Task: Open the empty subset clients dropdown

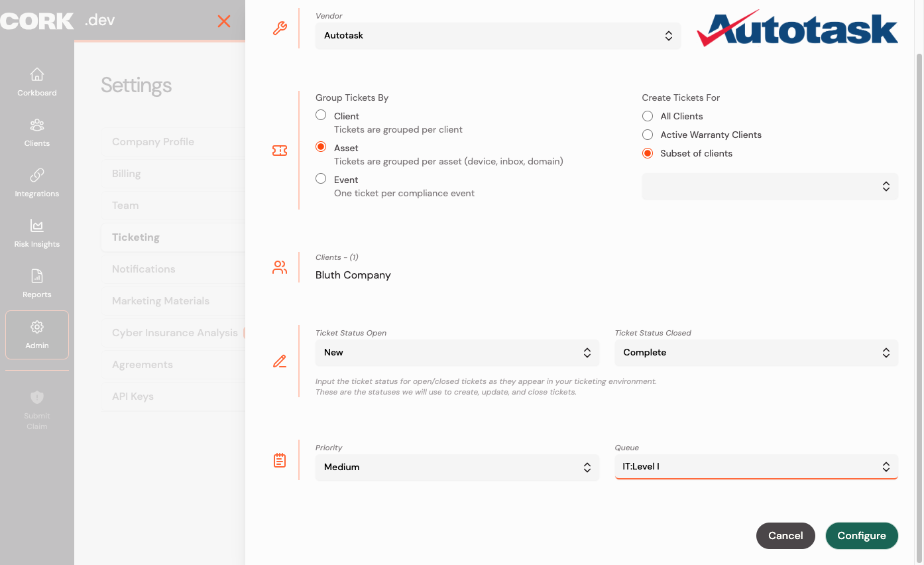Action: pos(770,186)
